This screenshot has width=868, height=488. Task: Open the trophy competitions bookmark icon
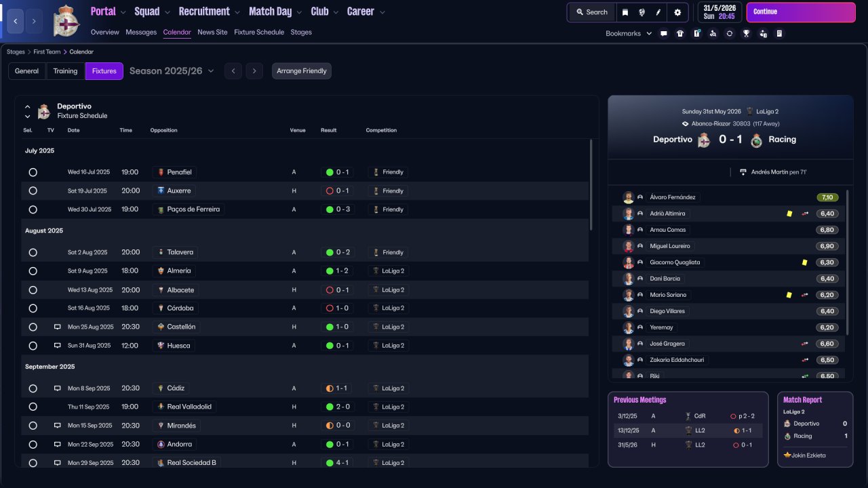pos(746,33)
